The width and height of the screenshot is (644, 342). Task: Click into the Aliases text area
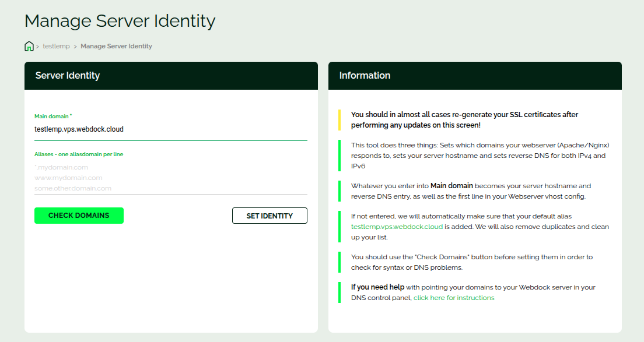[170, 178]
